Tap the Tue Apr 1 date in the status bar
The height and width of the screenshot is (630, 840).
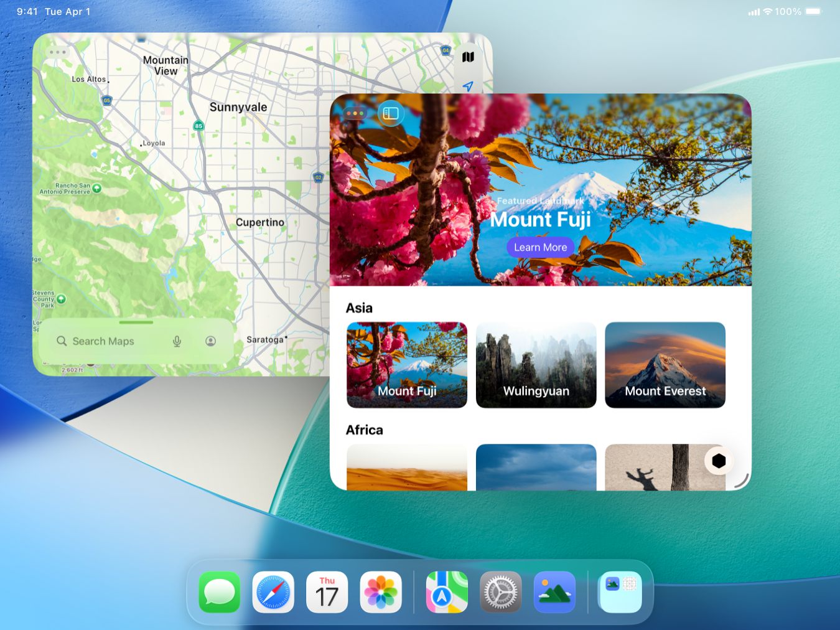(x=68, y=11)
